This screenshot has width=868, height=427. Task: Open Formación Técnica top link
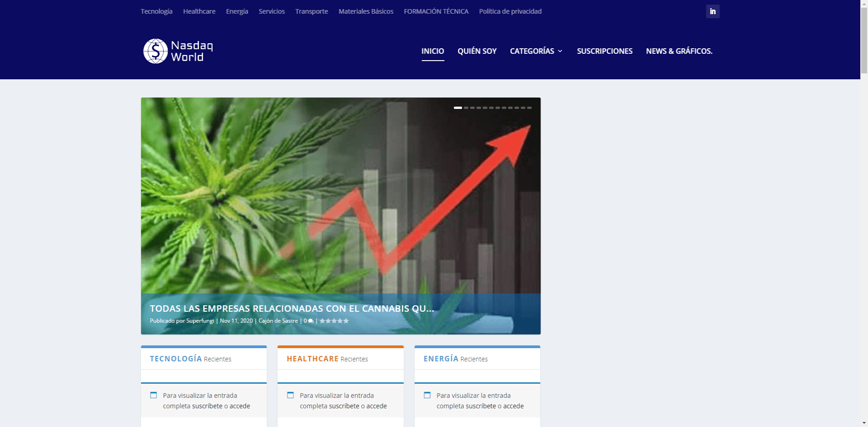coord(436,11)
